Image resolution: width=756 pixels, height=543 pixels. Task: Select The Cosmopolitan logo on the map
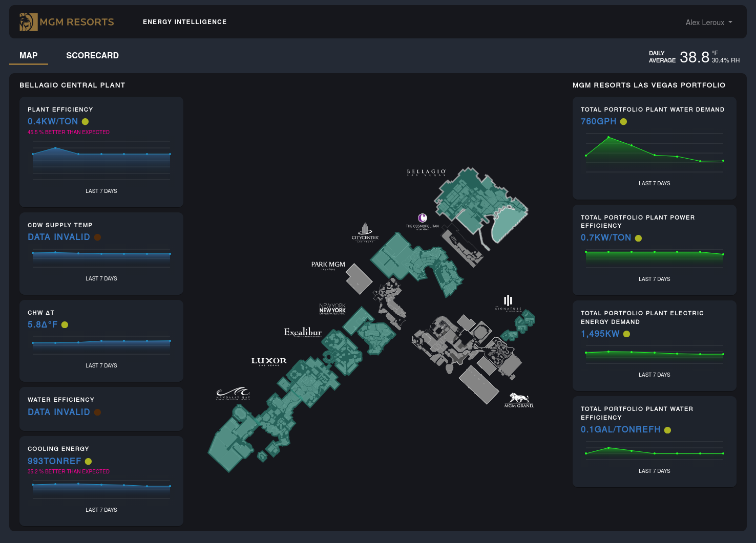[x=423, y=222]
